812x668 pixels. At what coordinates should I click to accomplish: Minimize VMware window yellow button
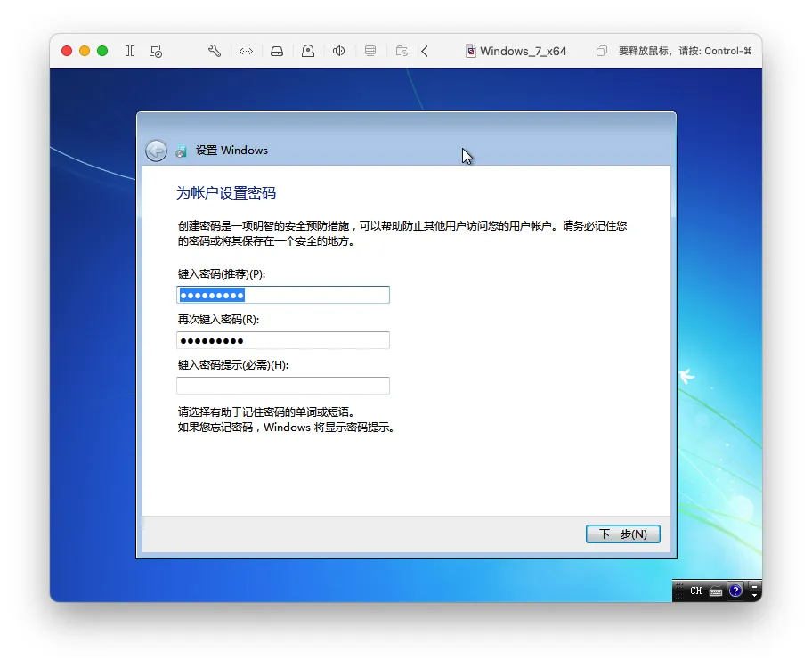pyautogui.click(x=85, y=51)
